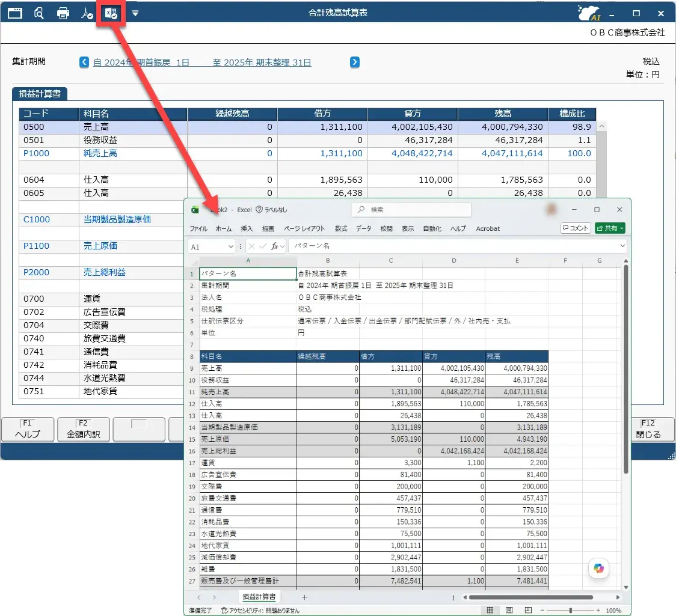Click the 100% zoom level in Excel
Viewport: 676px width, 616px height.
click(613, 611)
